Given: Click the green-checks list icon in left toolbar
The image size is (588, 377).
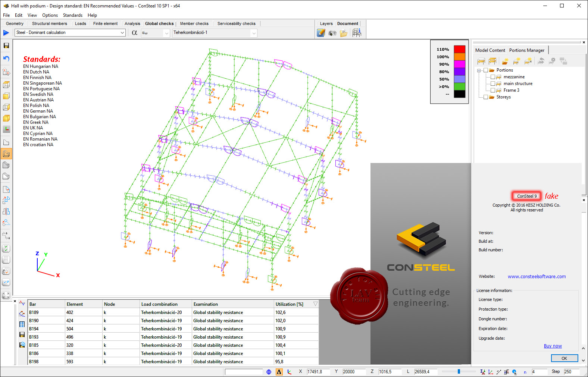Looking at the screenshot, I should tap(6, 249).
